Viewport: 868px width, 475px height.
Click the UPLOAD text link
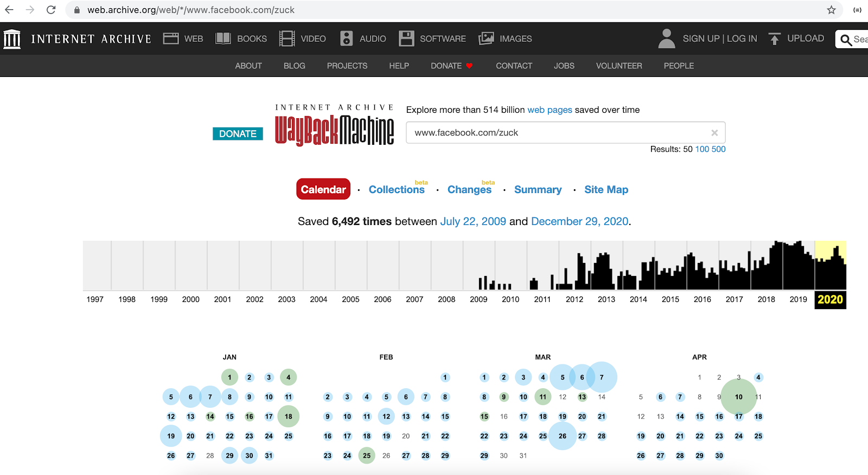point(806,38)
